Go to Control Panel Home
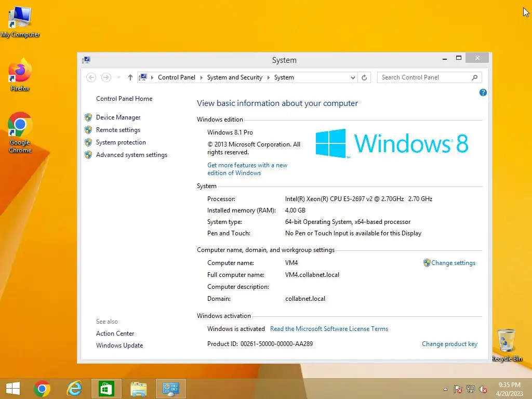The height and width of the screenshot is (399, 532). tap(124, 99)
